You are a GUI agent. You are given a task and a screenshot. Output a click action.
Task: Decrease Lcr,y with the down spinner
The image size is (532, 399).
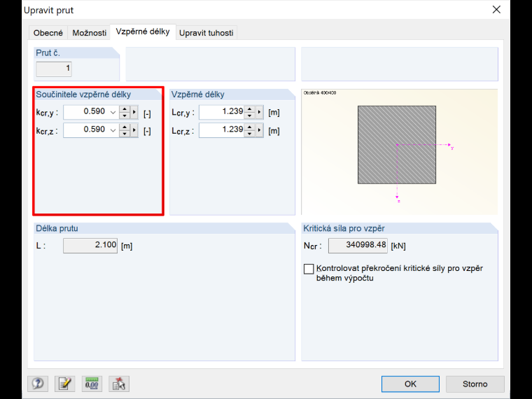[x=250, y=115]
